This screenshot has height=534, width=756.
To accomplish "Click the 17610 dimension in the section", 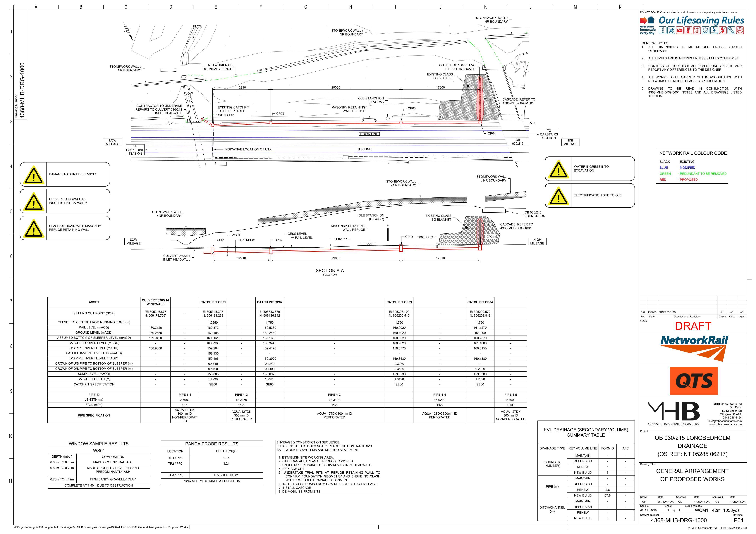I will tap(440, 258).
